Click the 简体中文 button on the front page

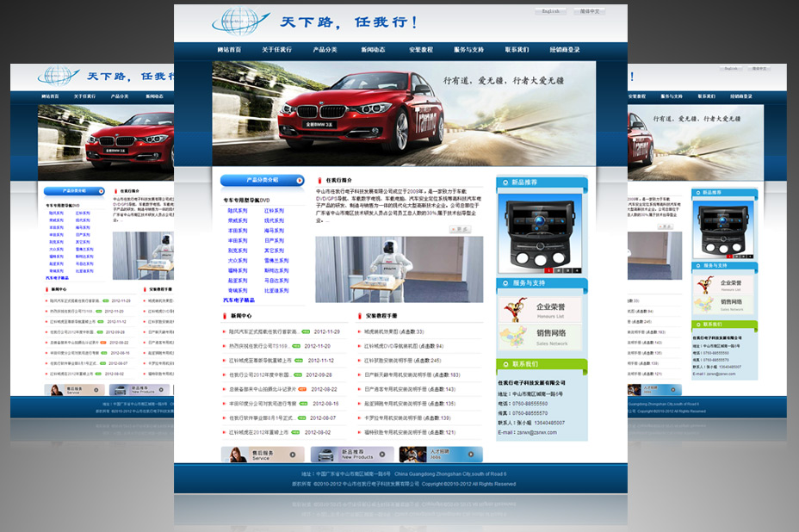coord(590,11)
